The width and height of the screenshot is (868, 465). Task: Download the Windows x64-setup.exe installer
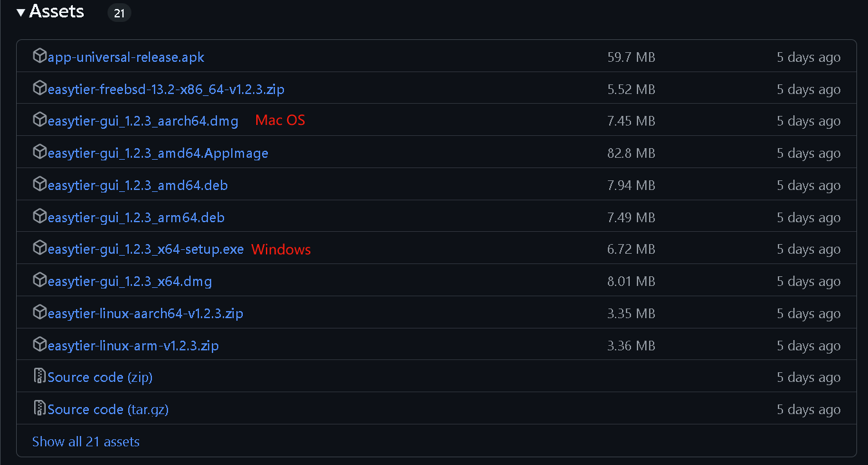[x=146, y=249]
